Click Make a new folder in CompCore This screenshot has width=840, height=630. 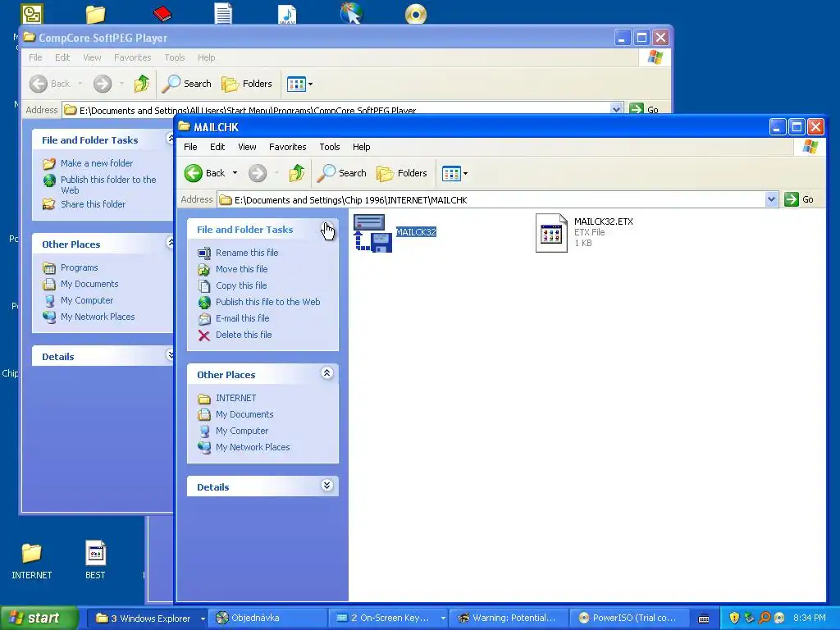coord(97,163)
